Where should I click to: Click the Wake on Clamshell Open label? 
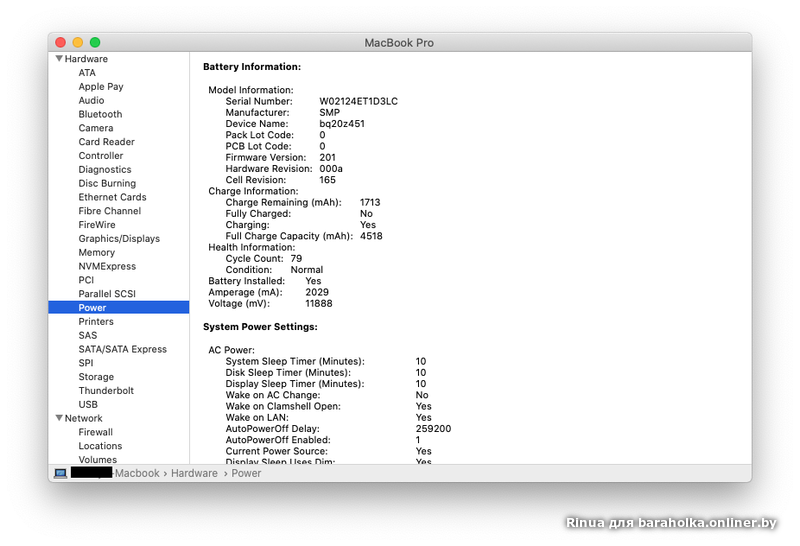point(283,406)
